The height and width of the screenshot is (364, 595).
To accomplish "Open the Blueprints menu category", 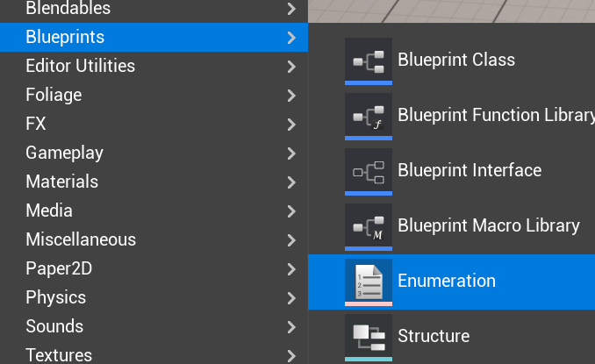I will (65, 37).
